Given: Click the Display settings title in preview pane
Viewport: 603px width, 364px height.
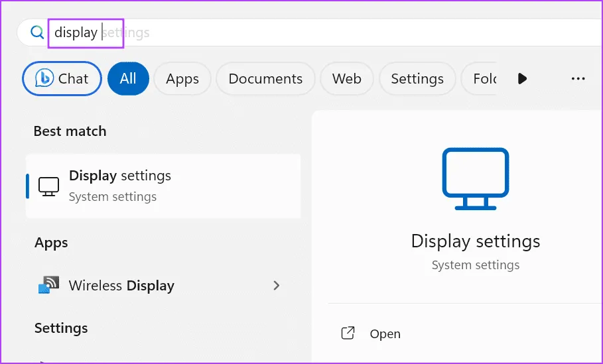Looking at the screenshot, I should (476, 241).
